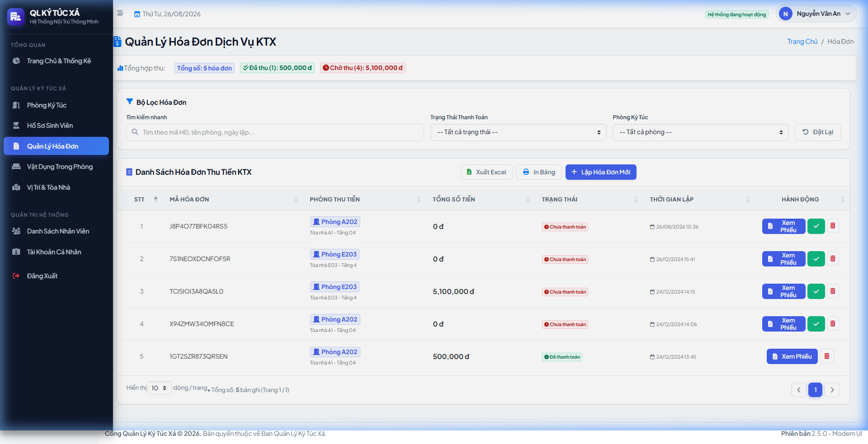Open Danh Sách Nhân Viên page

coord(57,231)
